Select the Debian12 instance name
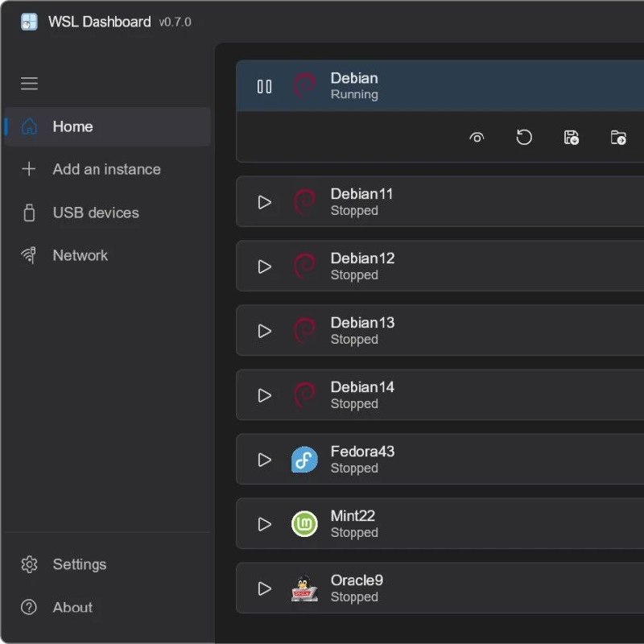Viewport: 644px width, 644px height. pyautogui.click(x=363, y=258)
